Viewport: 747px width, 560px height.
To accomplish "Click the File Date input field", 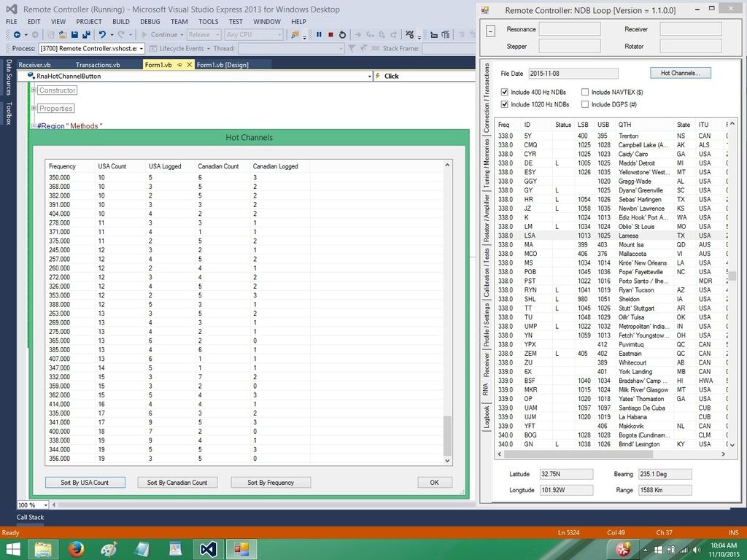I will [573, 74].
